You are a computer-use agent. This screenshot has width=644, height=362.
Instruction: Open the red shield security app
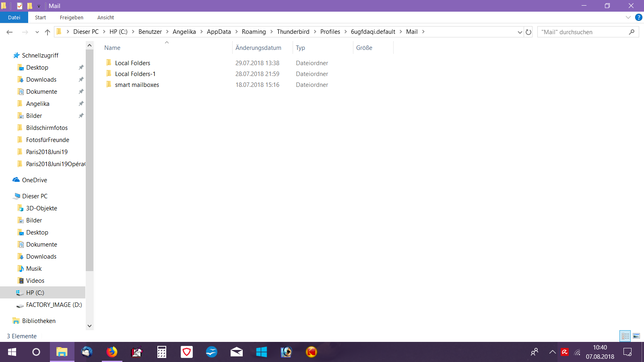(x=187, y=352)
